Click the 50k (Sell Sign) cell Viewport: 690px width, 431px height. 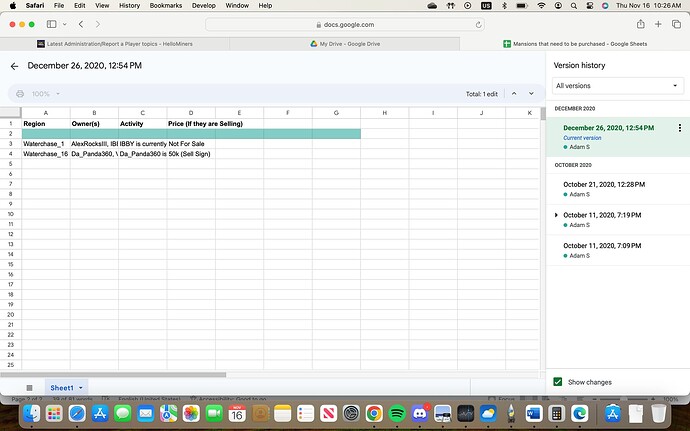[x=191, y=154]
